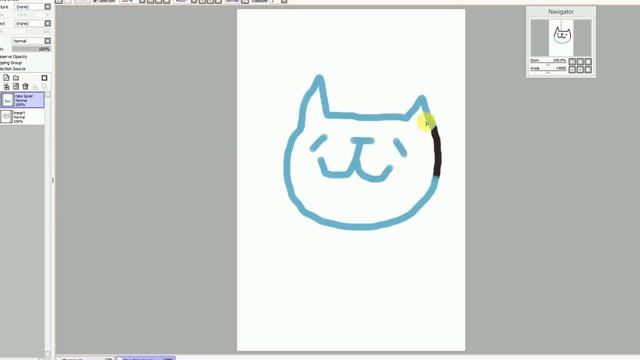The image size is (640, 360).
Task: Click arrow button beside Normal blend mode
Action: [48, 41]
